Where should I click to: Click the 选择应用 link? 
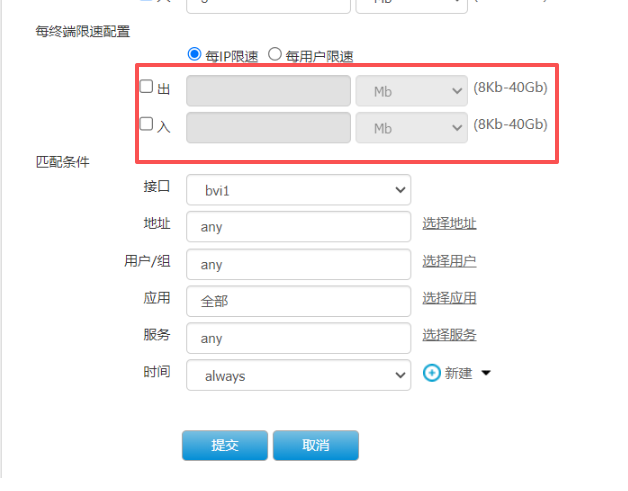point(449,298)
